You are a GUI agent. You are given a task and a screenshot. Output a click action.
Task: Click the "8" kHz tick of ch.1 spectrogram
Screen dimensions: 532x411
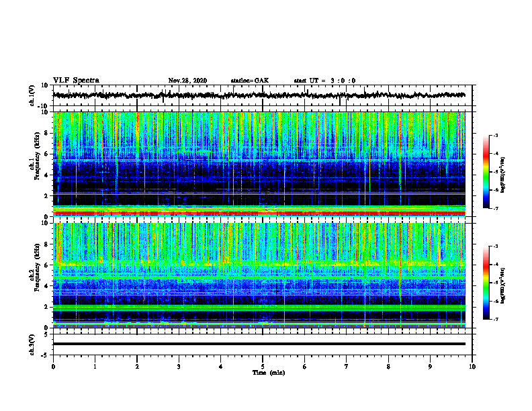pos(47,133)
